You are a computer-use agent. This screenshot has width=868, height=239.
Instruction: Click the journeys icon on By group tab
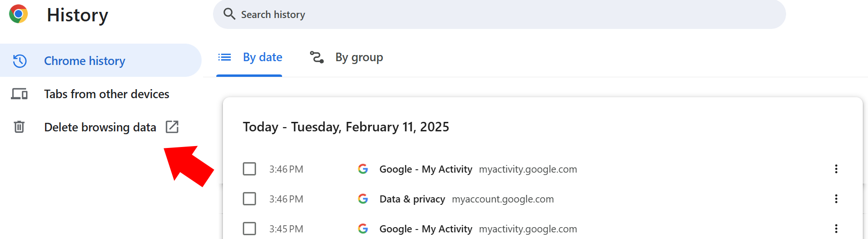[x=317, y=57]
